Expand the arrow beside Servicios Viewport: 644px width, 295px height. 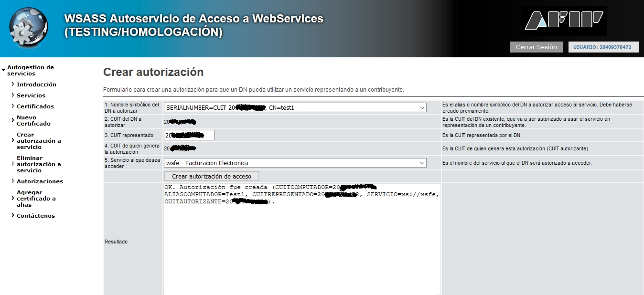click(13, 95)
